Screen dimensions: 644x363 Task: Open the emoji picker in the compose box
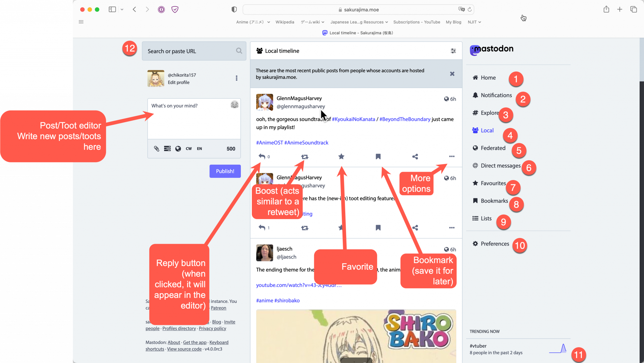pyautogui.click(x=234, y=105)
